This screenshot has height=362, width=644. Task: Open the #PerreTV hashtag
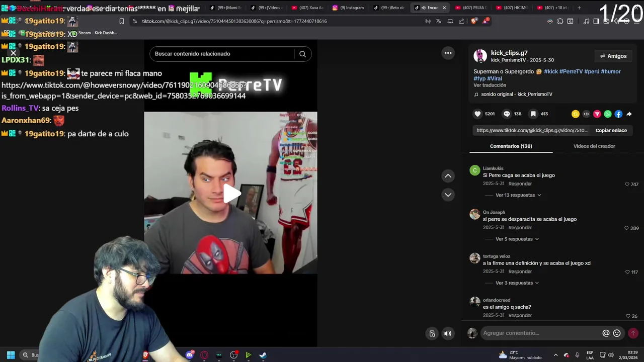coord(571,71)
